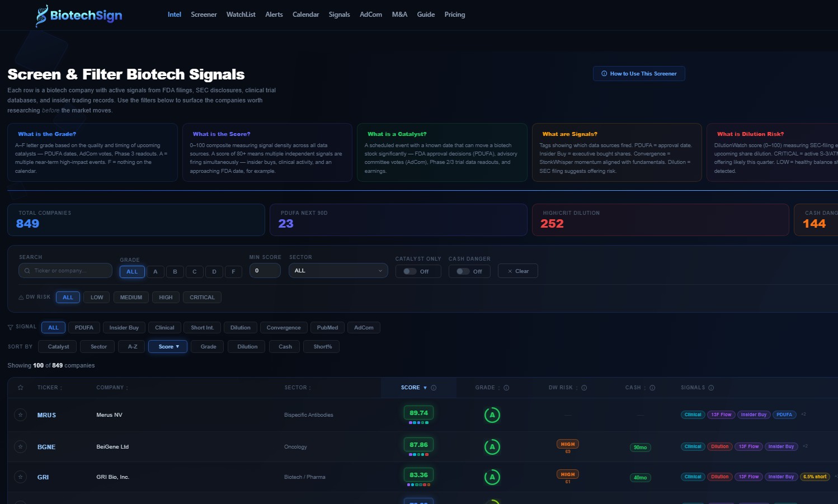Viewport: 838px width, 504px height.
Task: Click the Min Score input field
Action: click(x=265, y=271)
